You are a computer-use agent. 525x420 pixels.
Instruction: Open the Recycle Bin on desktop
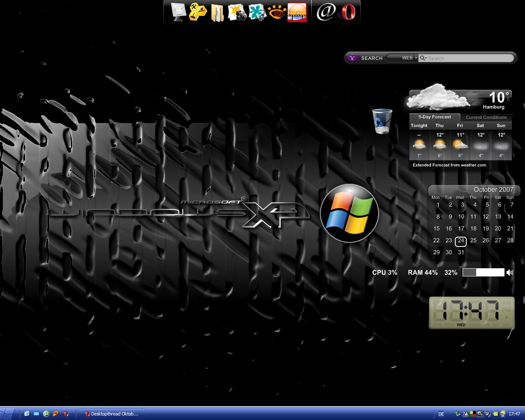coord(382,121)
